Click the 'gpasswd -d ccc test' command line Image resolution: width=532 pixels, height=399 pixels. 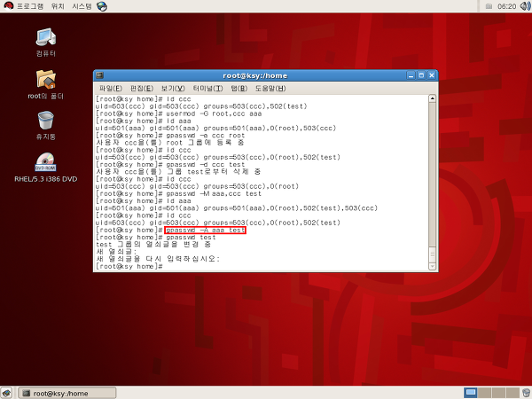tap(170, 165)
